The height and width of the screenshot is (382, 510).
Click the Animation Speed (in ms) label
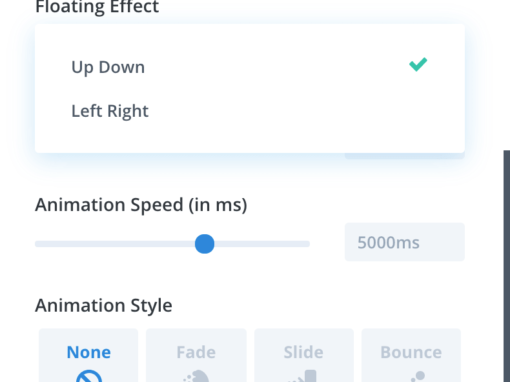pyautogui.click(x=141, y=205)
